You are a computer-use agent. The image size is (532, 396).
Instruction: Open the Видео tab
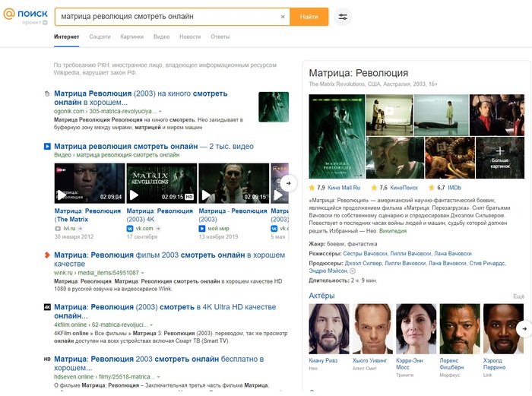[x=161, y=36]
